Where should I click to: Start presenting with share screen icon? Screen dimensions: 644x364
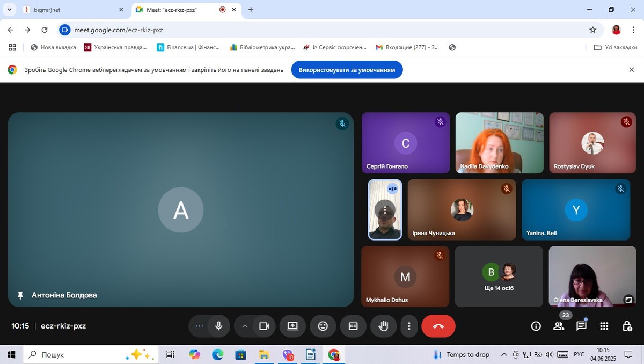[x=292, y=326]
